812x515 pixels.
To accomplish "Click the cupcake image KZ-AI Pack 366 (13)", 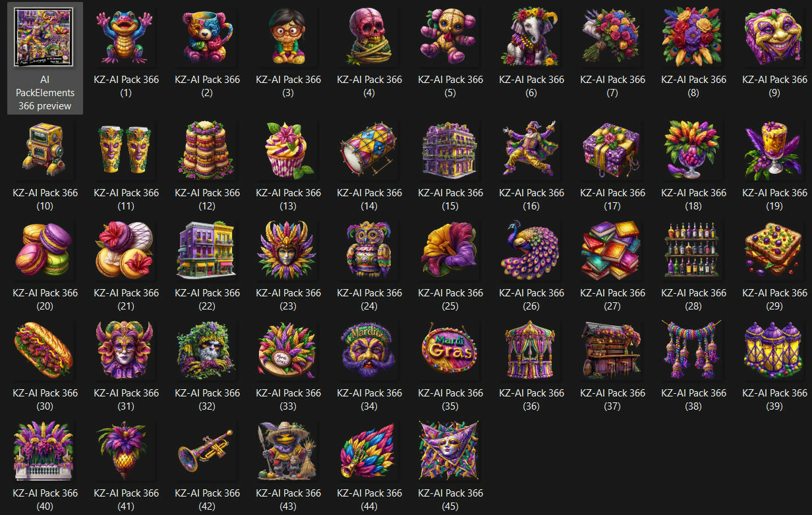I will pyautogui.click(x=288, y=150).
